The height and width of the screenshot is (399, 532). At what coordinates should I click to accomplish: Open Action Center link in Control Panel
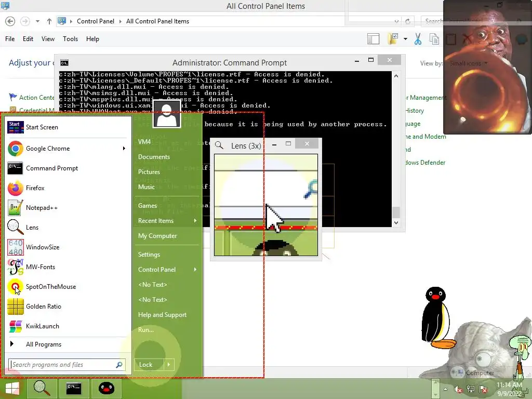coord(36,98)
